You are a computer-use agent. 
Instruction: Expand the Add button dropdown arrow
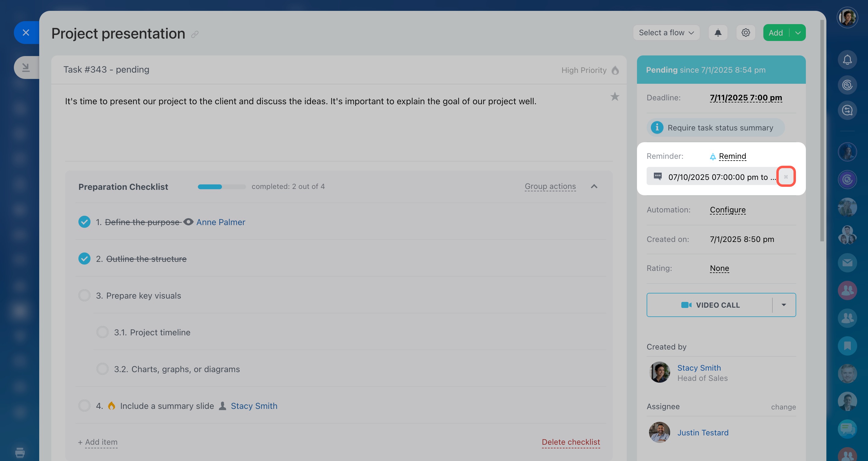pos(797,33)
